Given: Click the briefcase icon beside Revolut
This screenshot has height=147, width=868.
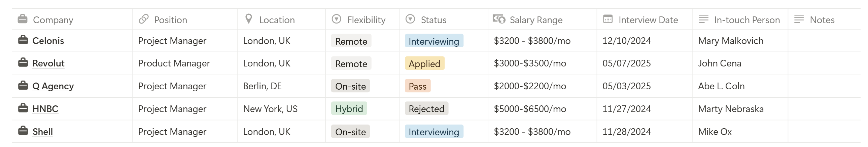Looking at the screenshot, I should tap(23, 62).
